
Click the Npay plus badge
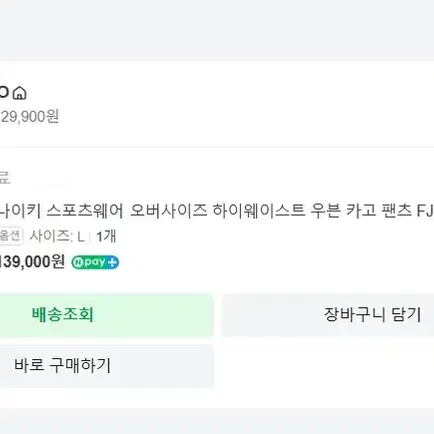pos(95,262)
